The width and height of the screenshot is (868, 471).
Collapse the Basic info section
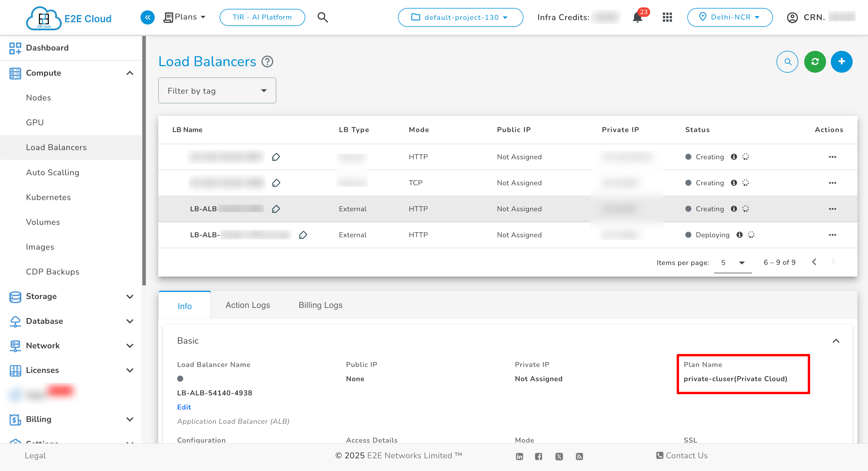pos(836,341)
